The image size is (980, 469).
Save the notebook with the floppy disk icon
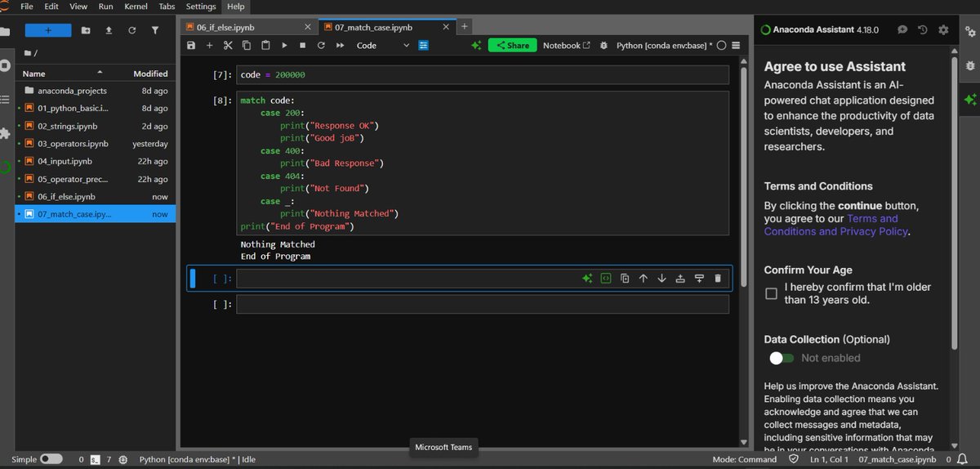point(191,46)
